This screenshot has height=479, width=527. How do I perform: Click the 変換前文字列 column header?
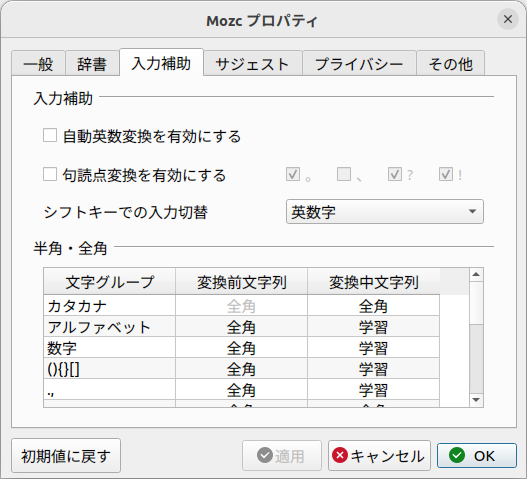tap(241, 282)
